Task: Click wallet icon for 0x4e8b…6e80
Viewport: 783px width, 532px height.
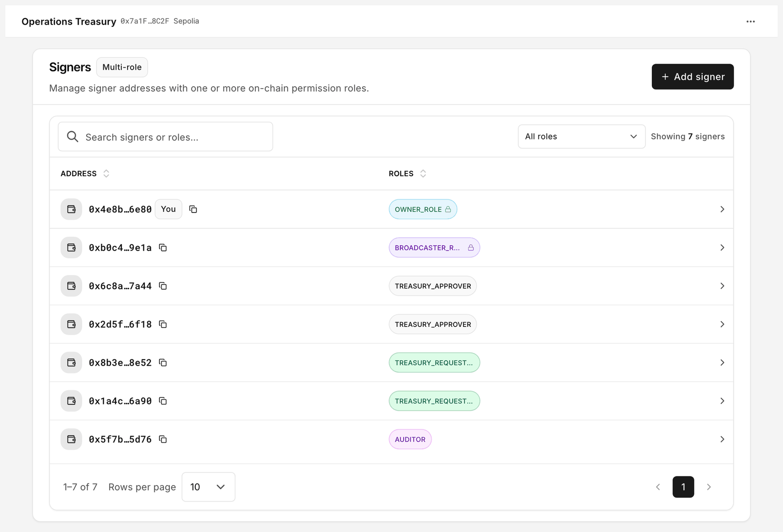Action: tap(71, 209)
